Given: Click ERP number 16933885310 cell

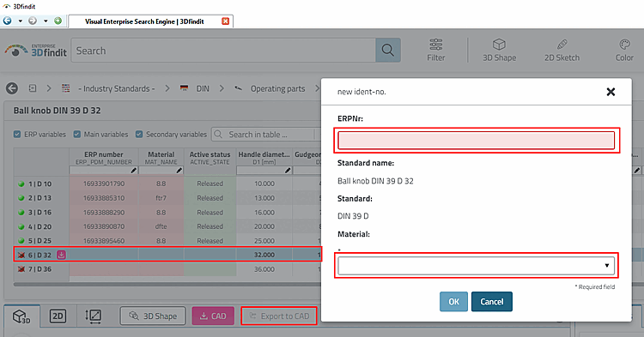Looking at the screenshot, I should [104, 198].
